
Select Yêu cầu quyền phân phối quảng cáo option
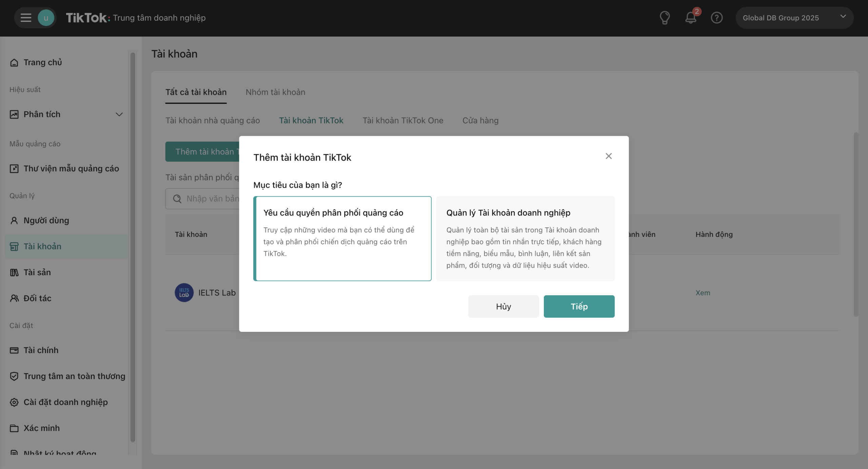click(342, 238)
